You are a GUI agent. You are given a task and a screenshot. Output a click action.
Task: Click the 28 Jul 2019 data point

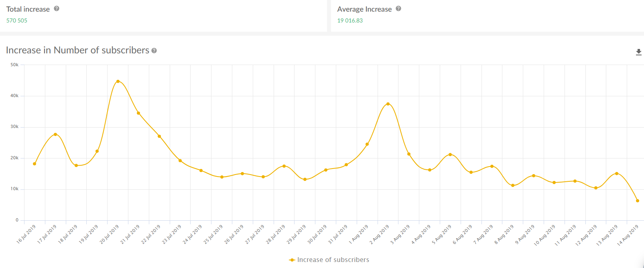(284, 166)
